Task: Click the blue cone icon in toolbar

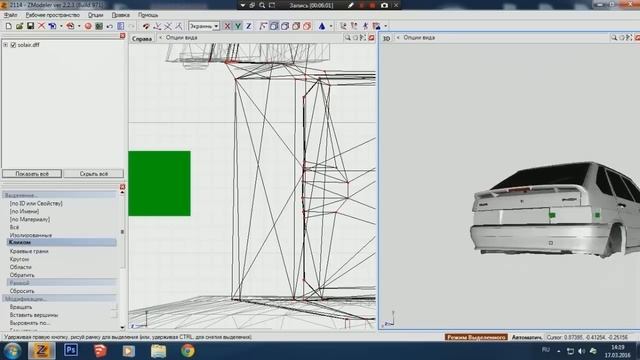Action: (x=322, y=26)
